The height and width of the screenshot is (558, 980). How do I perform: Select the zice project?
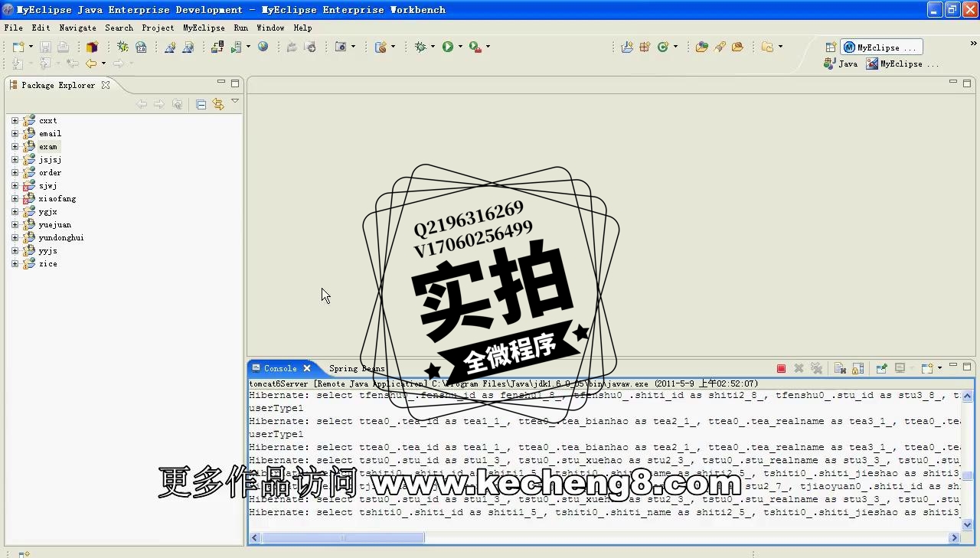tap(48, 263)
